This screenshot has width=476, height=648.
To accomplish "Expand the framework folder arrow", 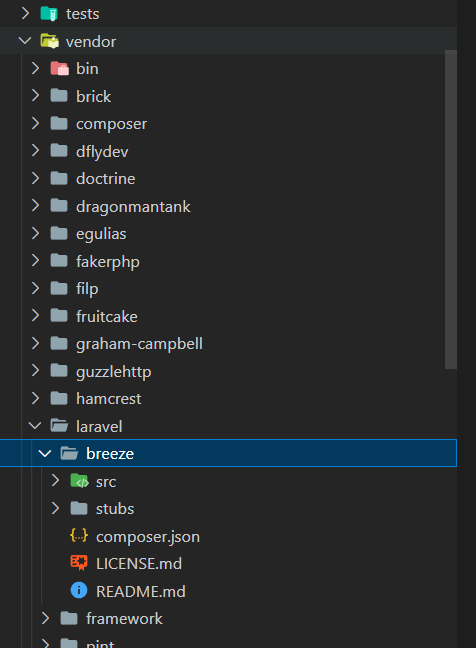I will pyautogui.click(x=45, y=618).
